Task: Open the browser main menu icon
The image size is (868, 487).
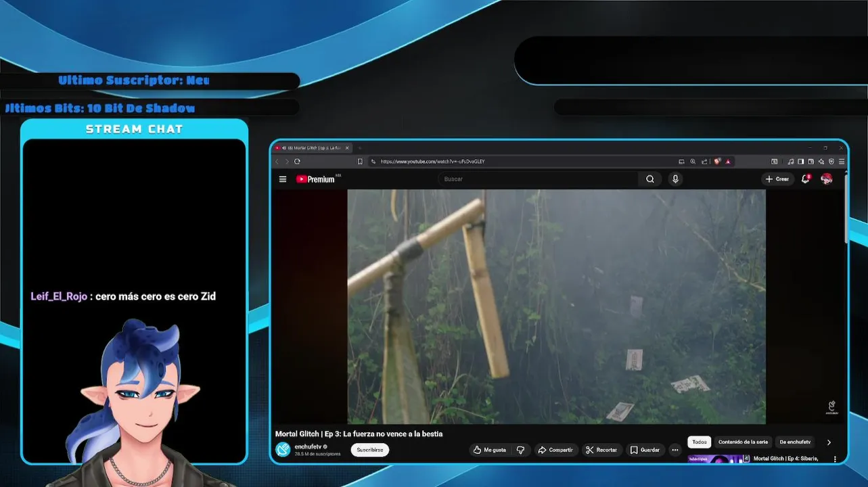Action: click(x=842, y=162)
